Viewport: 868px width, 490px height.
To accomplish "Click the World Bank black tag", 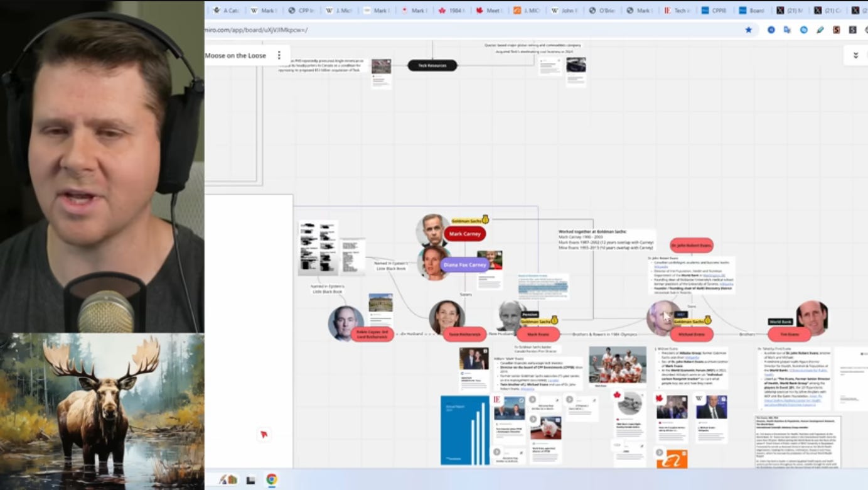I will 780,322.
